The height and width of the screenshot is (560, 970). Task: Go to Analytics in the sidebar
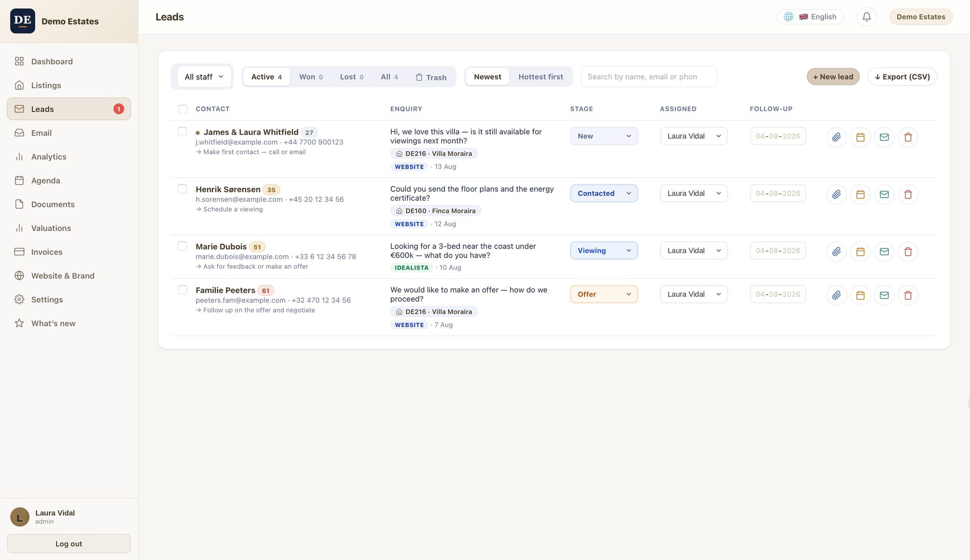pyautogui.click(x=69, y=157)
